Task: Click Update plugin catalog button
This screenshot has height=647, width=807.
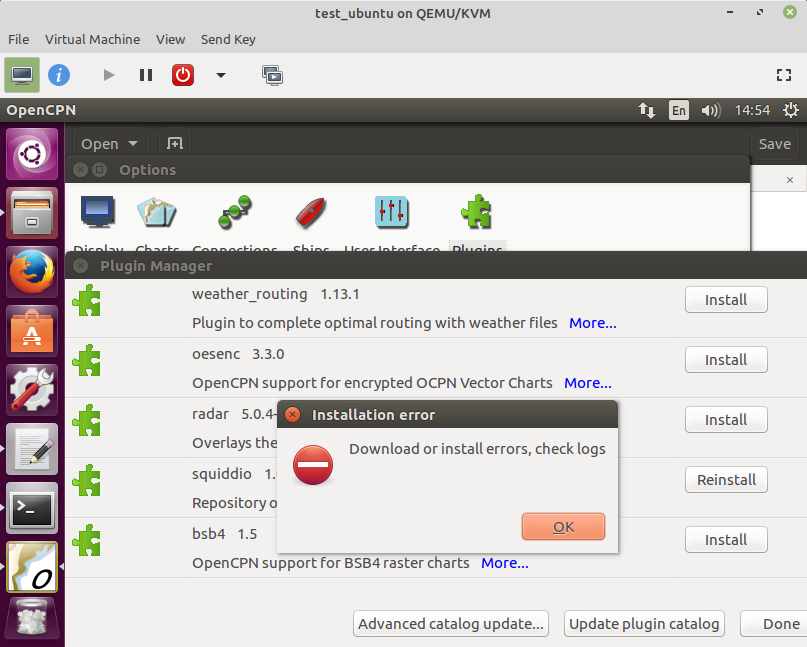Action: (644, 624)
